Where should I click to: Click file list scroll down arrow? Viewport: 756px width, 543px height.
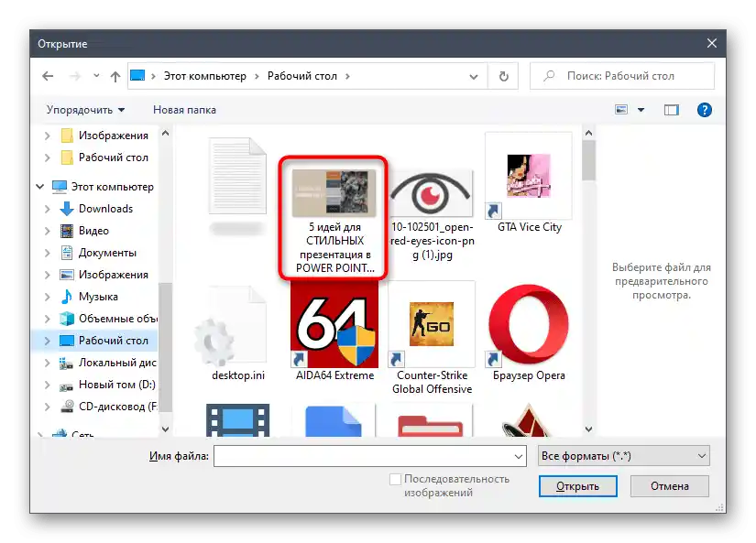tap(588, 429)
